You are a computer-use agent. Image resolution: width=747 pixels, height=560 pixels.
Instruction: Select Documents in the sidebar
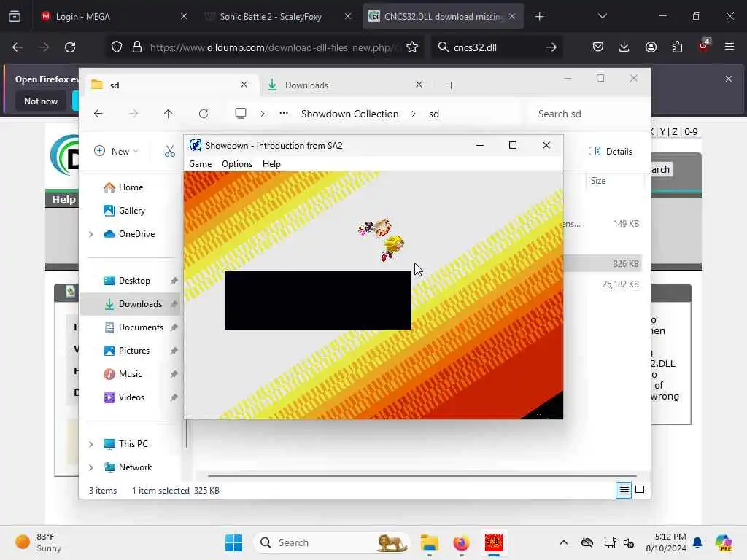[x=141, y=327]
